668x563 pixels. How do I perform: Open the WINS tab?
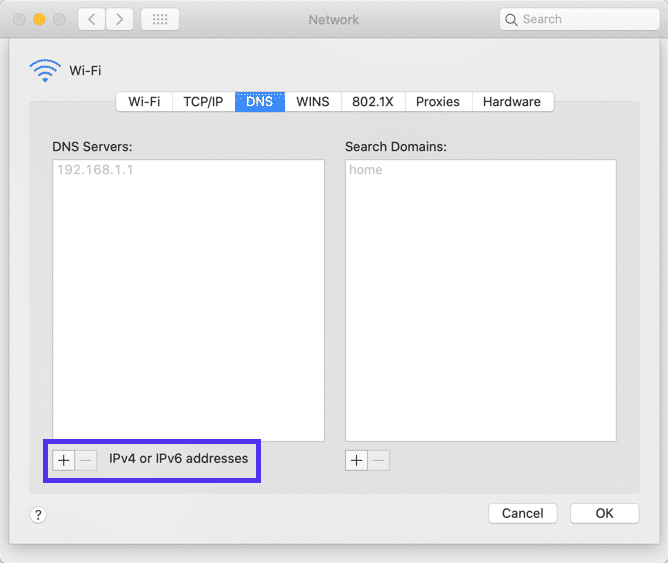(x=313, y=102)
